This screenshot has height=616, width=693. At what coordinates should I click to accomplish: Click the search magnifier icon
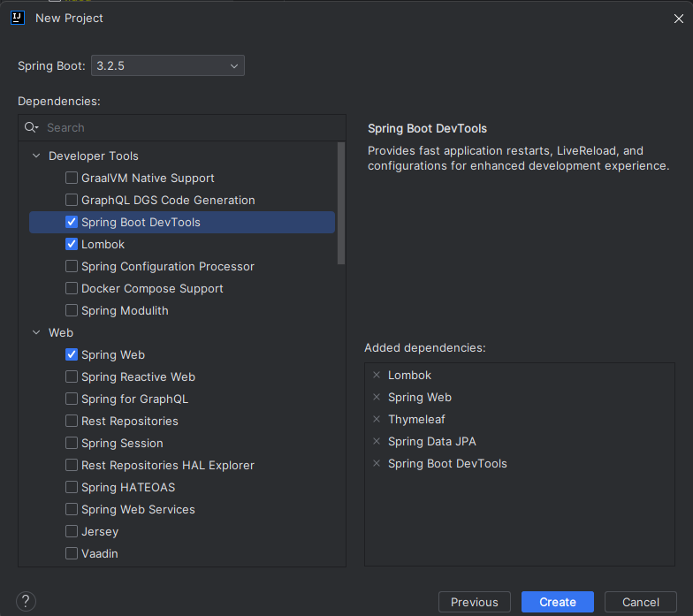tap(31, 127)
